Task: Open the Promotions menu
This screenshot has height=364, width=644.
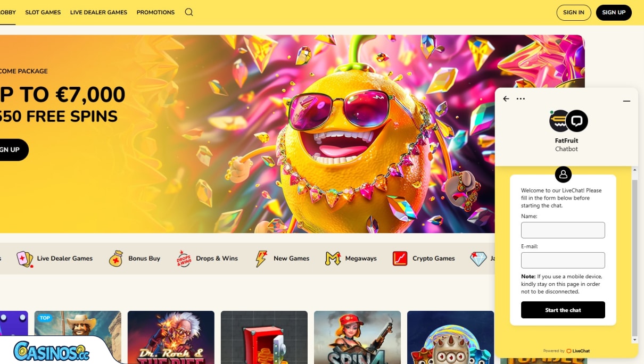Action: tap(155, 12)
